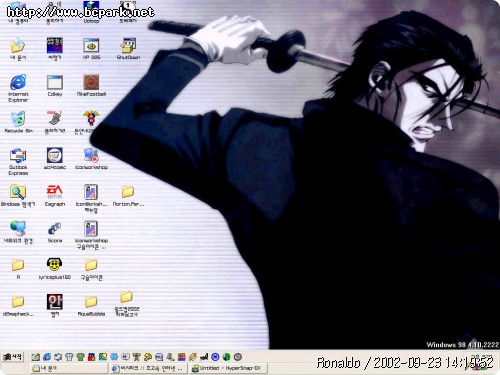Screen dimensions: 500x375
Task: Switch to the 내 문서 taskbar window
Action: coord(69,368)
